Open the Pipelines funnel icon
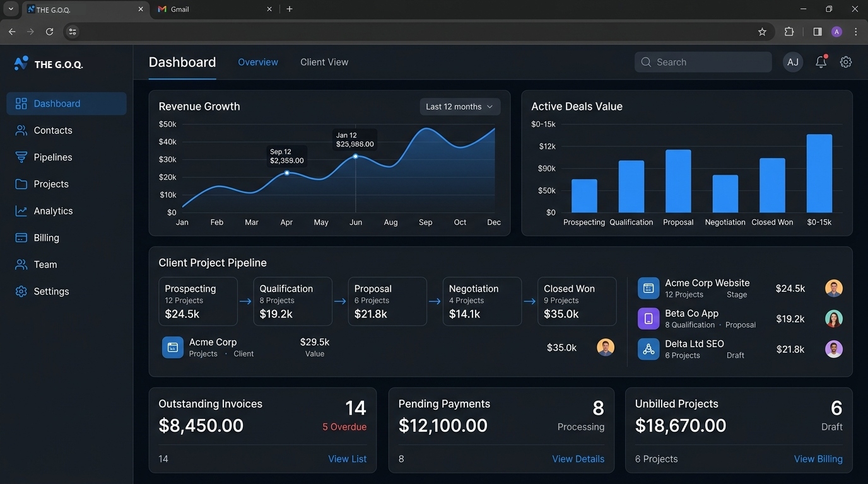This screenshot has width=868, height=484. 21,158
